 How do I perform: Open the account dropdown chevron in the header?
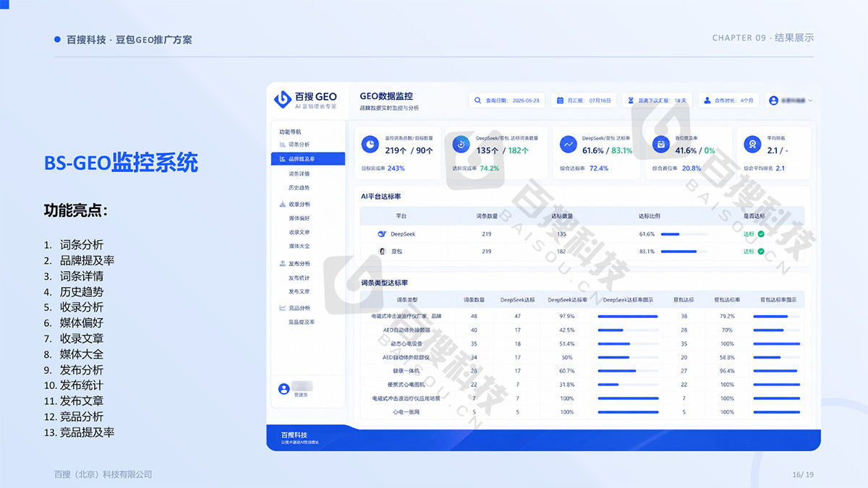click(811, 100)
